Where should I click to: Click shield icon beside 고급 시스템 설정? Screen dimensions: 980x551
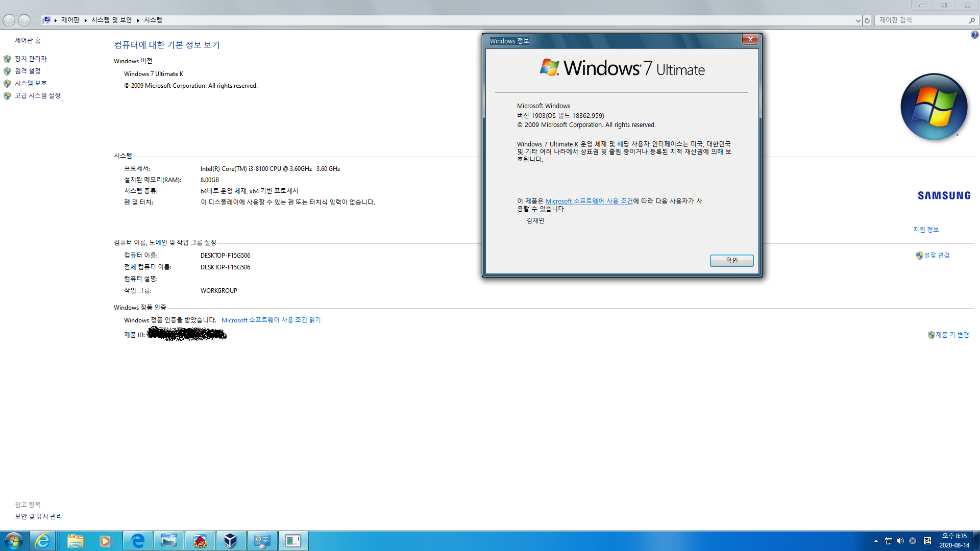(x=7, y=96)
